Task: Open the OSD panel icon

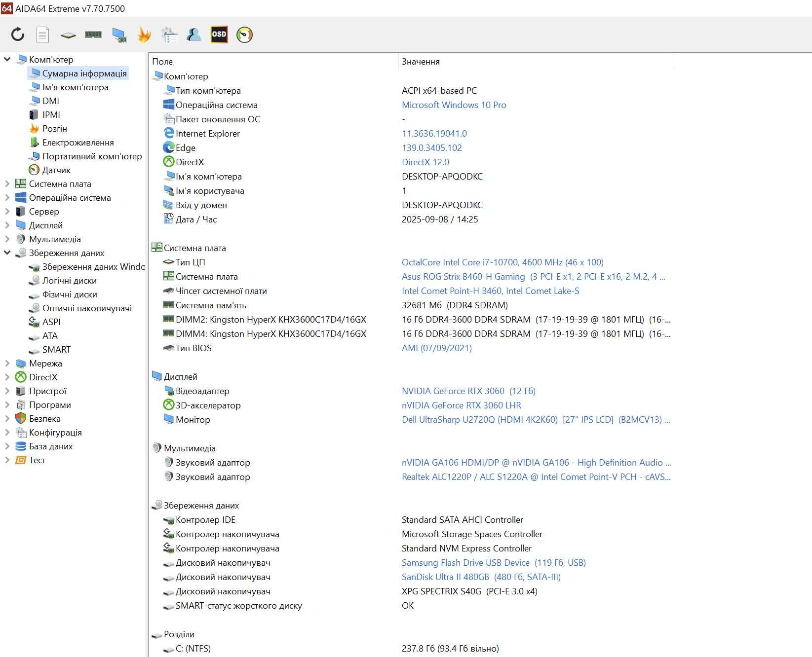Action: 219,35
